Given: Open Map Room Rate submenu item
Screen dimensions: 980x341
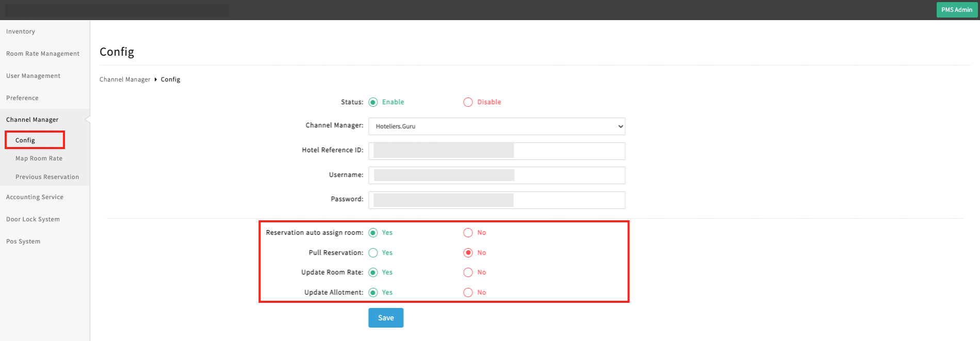Looking at the screenshot, I should (x=39, y=158).
